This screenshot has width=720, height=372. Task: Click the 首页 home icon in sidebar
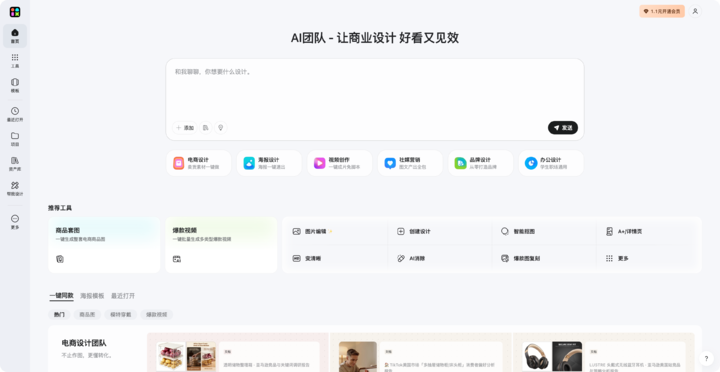(15, 36)
